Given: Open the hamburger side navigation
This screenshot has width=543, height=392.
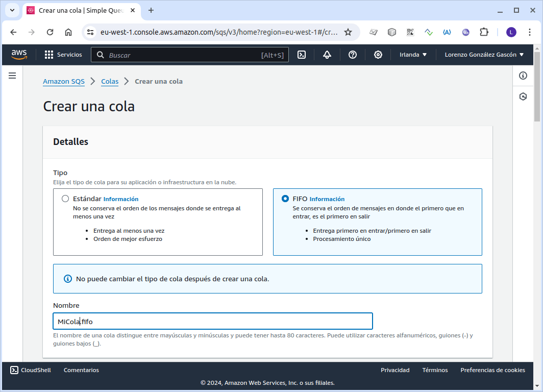Looking at the screenshot, I should click(12, 76).
